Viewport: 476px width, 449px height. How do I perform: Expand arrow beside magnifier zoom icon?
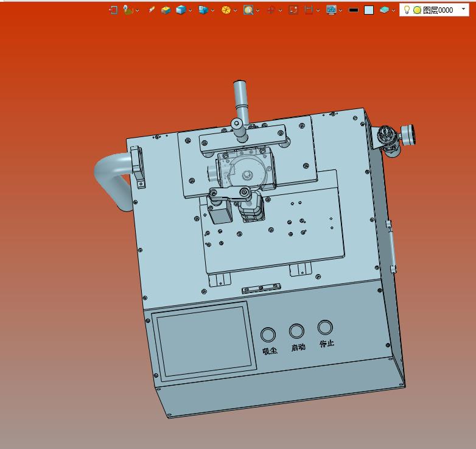257,10
